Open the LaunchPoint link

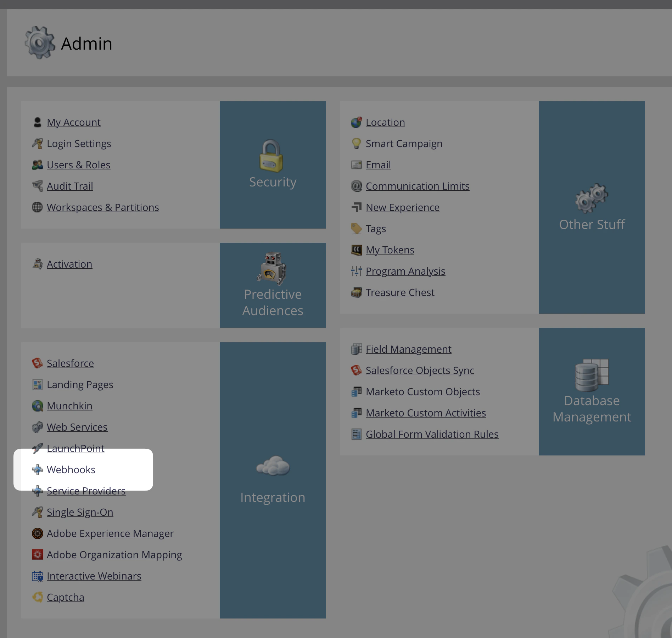point(75,448)
